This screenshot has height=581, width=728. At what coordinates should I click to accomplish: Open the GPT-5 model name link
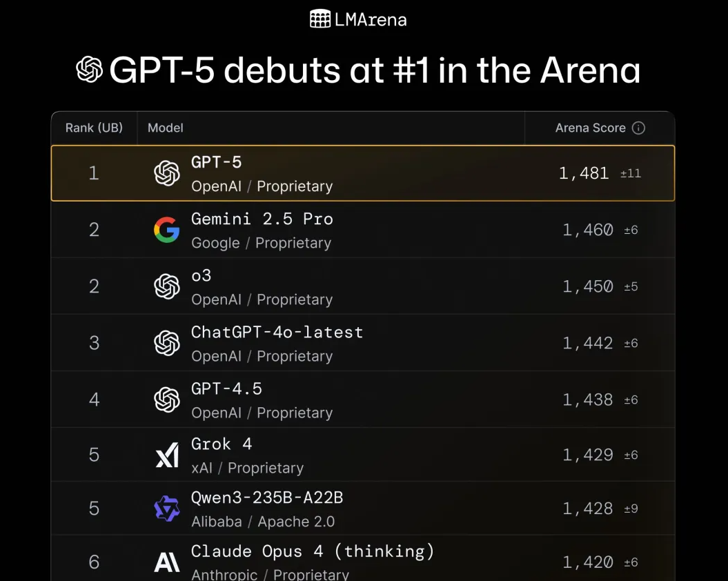[x=217, y=162]
